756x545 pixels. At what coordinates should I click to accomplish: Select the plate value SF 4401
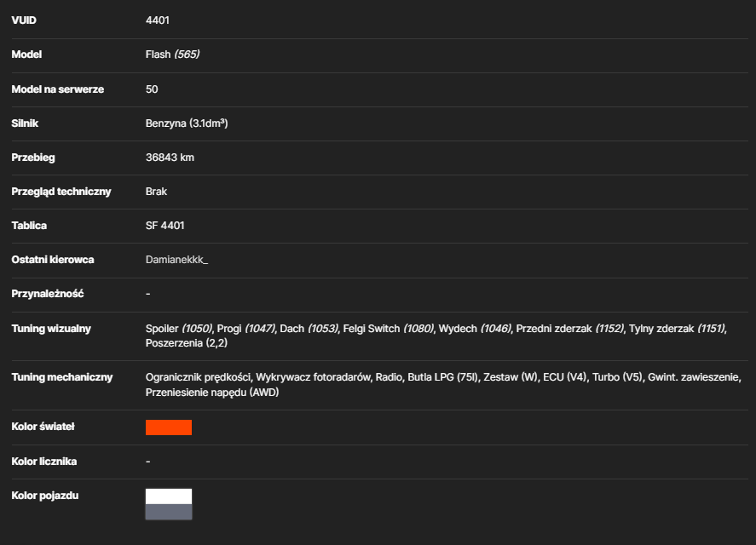pos(164,226)
